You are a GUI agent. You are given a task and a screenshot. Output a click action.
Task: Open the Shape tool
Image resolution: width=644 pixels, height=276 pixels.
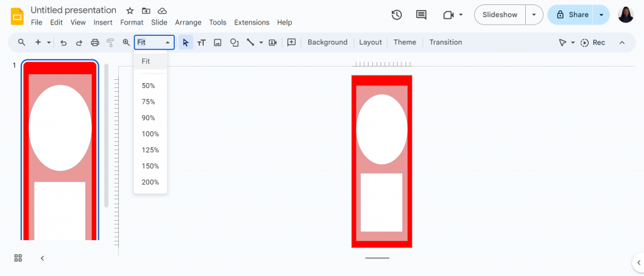(x=234, y=42)
